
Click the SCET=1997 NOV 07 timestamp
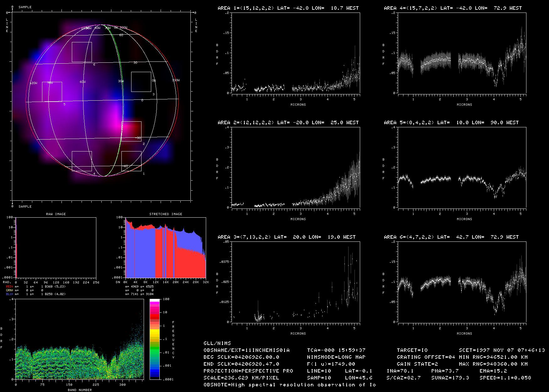click(502, 350)
